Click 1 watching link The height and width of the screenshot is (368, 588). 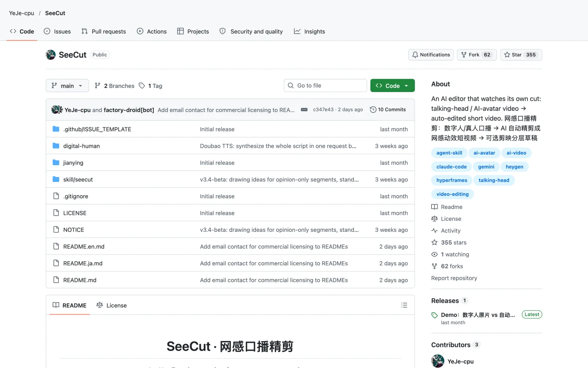tap(450, 254)
